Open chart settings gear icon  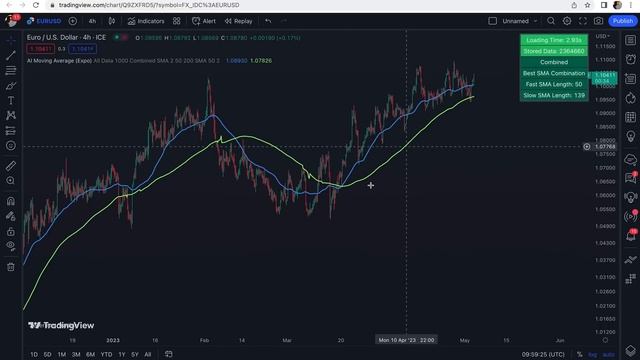(x=567, y=21)
